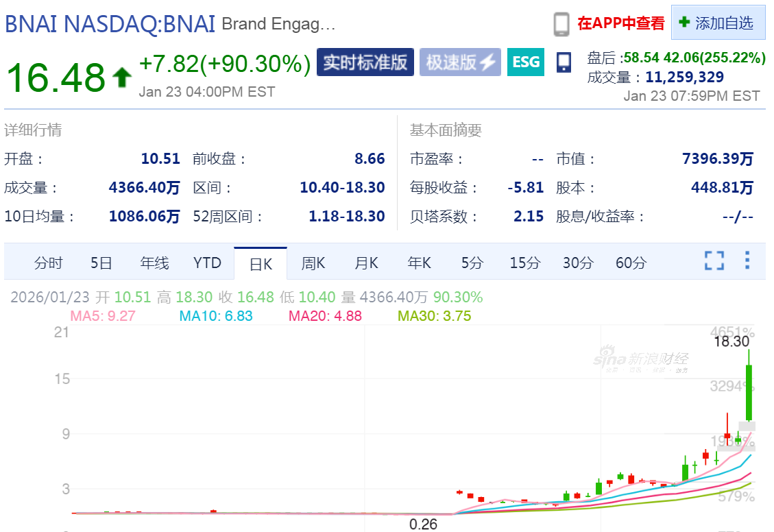The width and height of the screenshot is (774, 532).
Task: Click after-hours volume 11,259,329
Action: coord(685,77)
